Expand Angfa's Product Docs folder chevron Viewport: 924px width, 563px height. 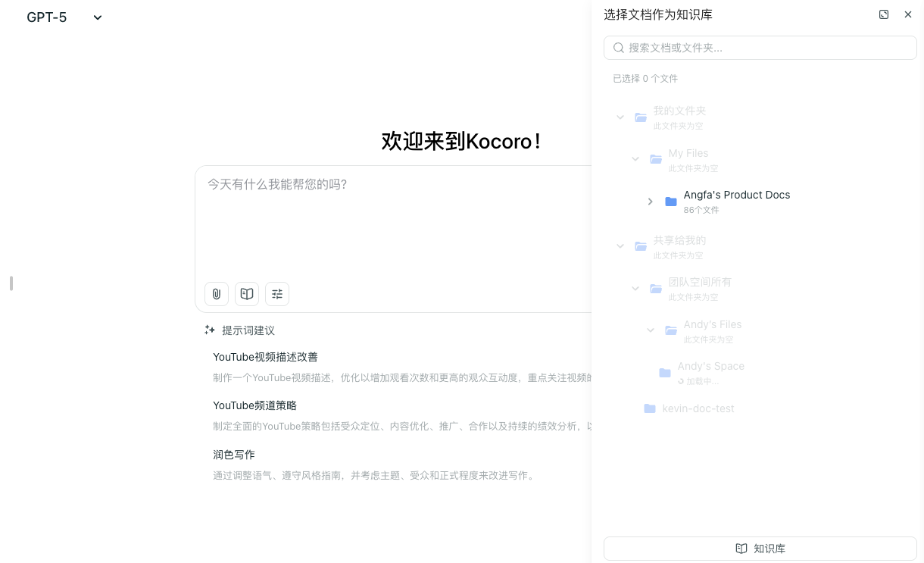coord(650,202)
